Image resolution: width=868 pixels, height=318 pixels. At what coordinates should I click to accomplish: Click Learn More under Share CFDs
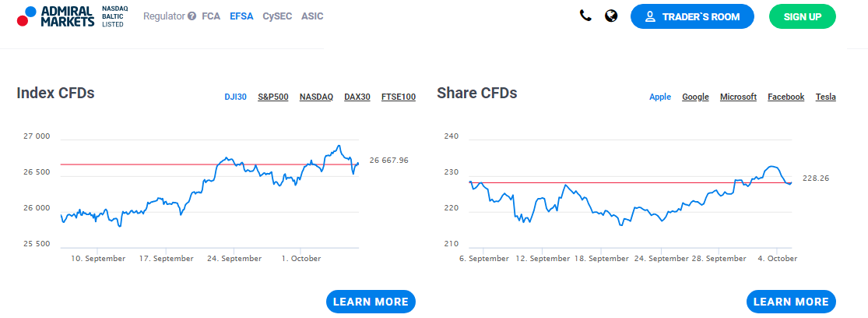(x=791, y=302)
